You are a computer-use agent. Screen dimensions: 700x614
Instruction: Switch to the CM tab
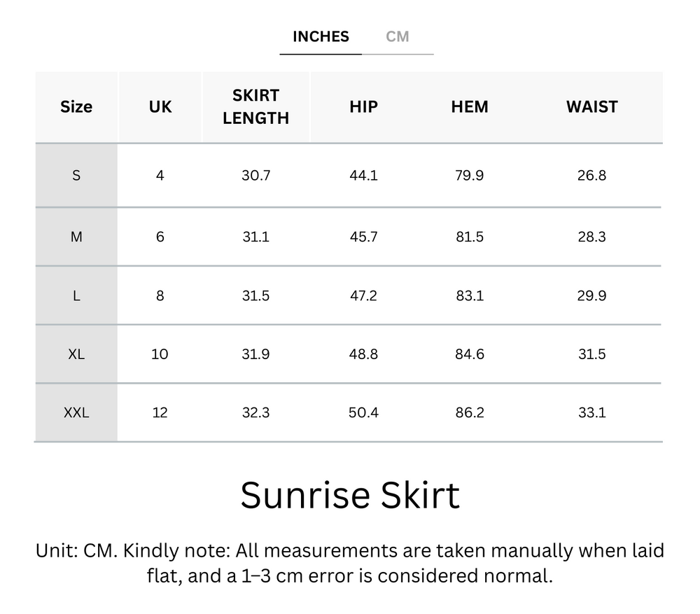coord(398,36)
